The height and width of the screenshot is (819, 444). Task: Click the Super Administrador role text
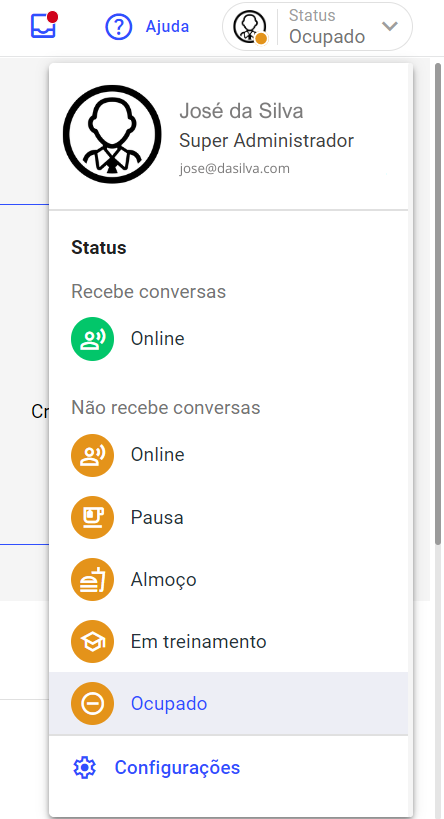coord(266,141)
